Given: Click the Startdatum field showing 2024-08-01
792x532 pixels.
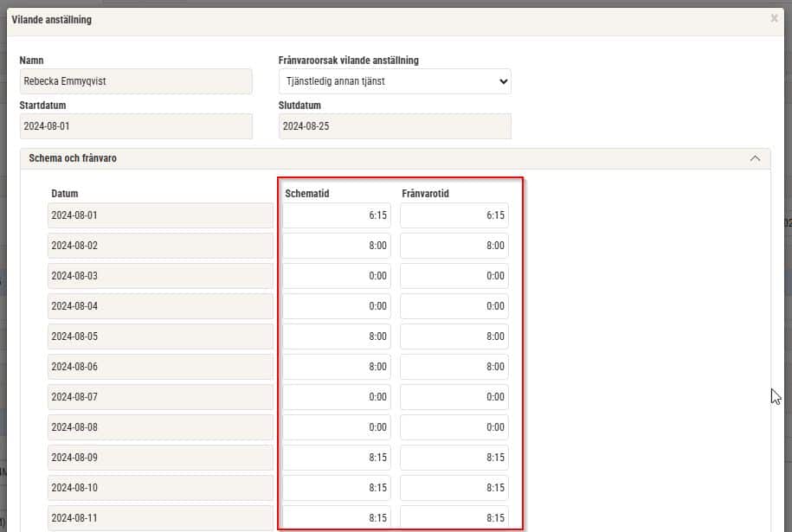Looking at the screenshot, I should click(136, 126).
